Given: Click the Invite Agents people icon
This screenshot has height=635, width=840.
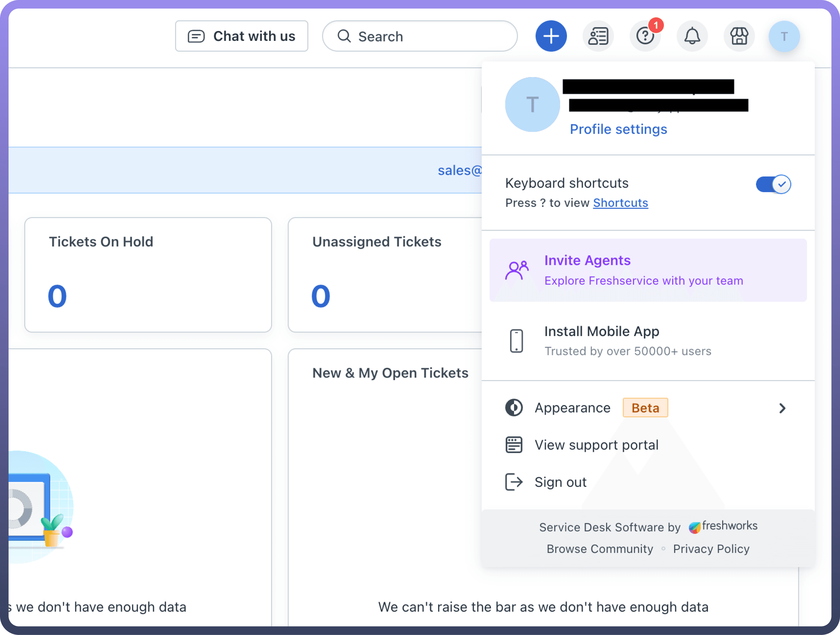Looking at the screenshot, I should click(516, 270).
